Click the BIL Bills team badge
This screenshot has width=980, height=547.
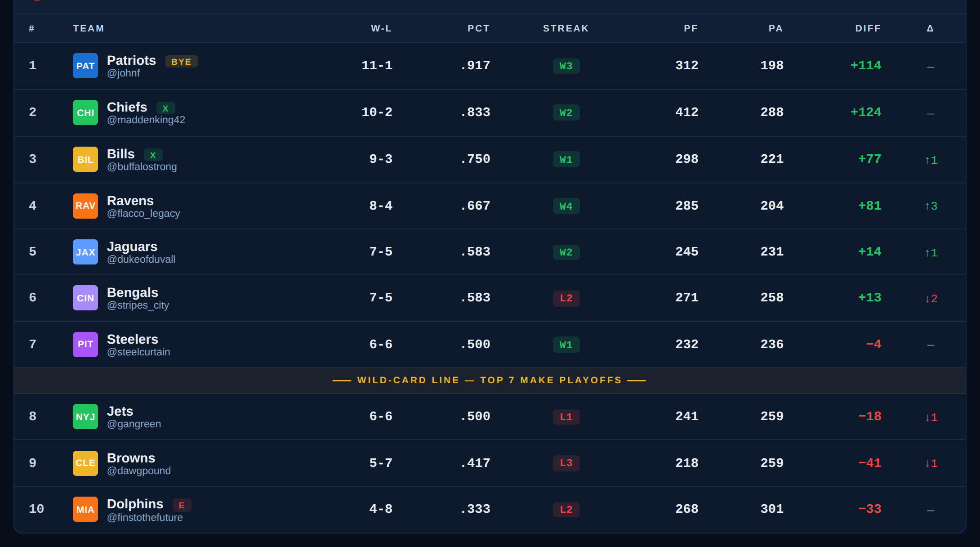[x=85, y=159]
